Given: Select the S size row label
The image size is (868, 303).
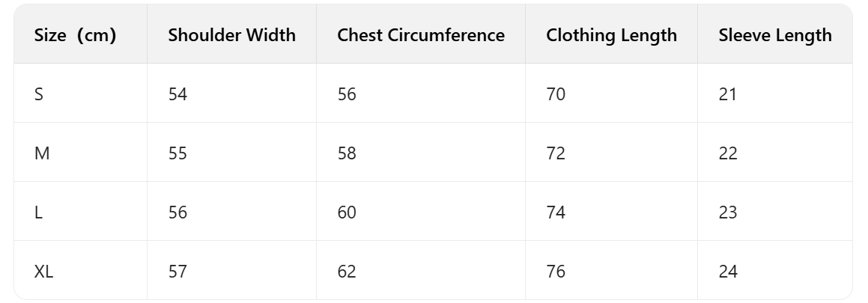Looking at the screenshot, I should click(39, 94).
